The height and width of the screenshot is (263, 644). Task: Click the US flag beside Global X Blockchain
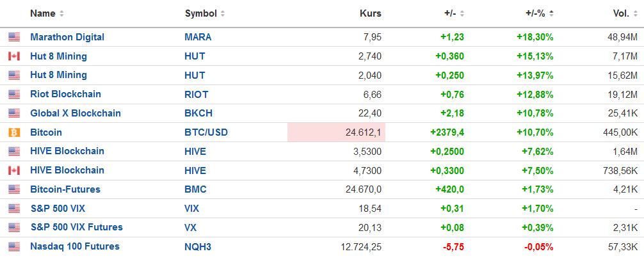pos(14,114)
